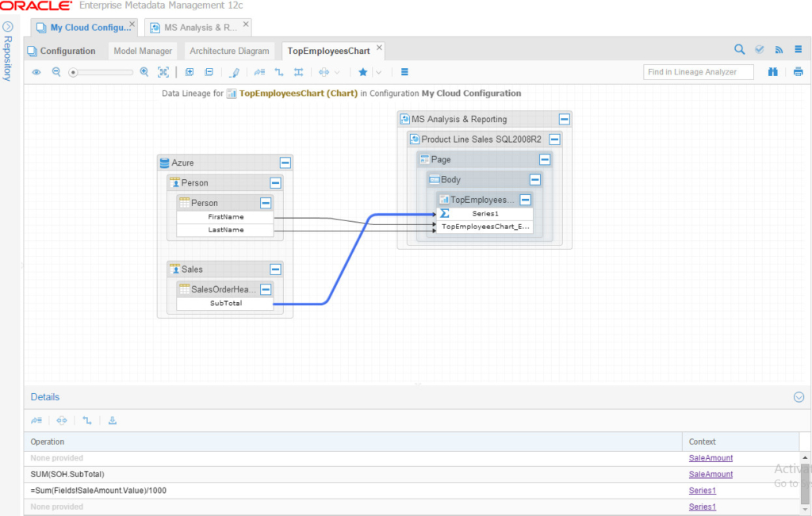The width and height of the screenshot is (812, 516).
Task: Select the FirstName column in the diagram
Action: (x=225, y=217)
